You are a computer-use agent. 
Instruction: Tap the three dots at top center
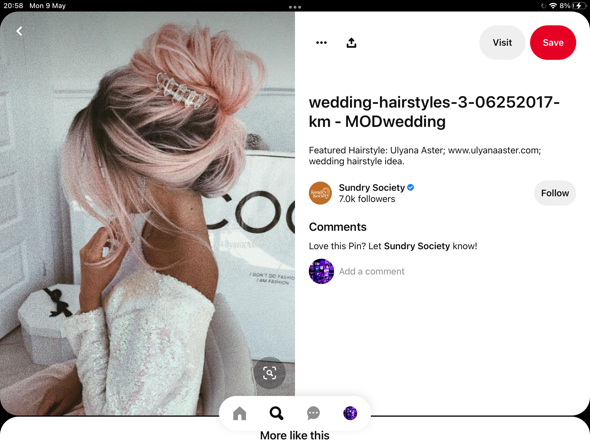295,7
